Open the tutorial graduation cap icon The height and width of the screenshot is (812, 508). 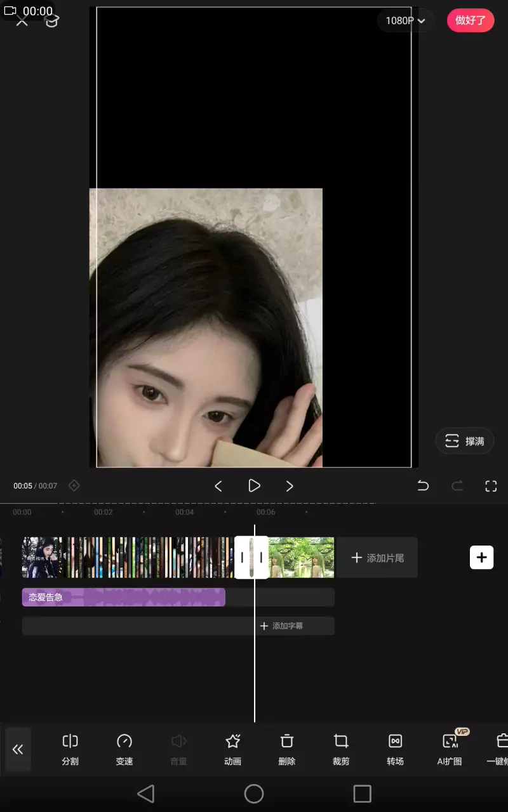pos(51,21)
